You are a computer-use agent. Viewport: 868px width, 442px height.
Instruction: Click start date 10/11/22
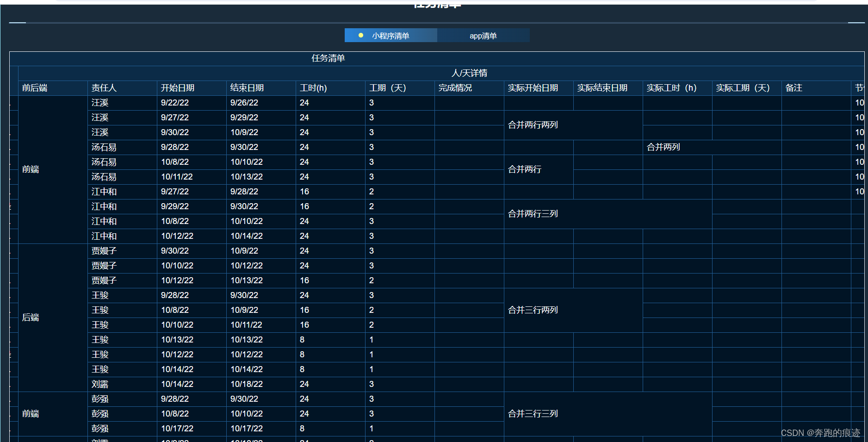coord(177,177)
